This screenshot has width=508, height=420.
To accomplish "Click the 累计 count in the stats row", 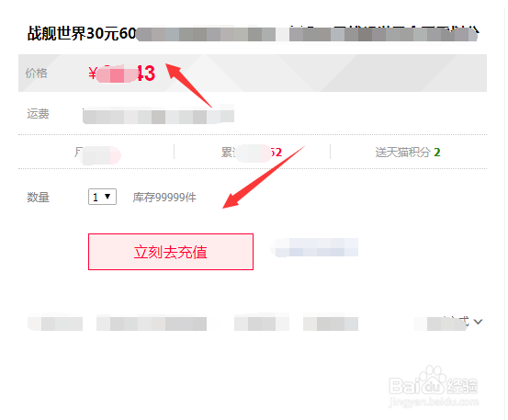I will click(x=252, y=152).
